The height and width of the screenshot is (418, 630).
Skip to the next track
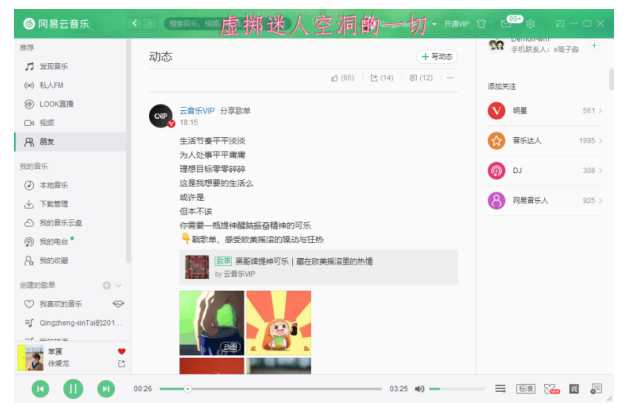point(106,389)
